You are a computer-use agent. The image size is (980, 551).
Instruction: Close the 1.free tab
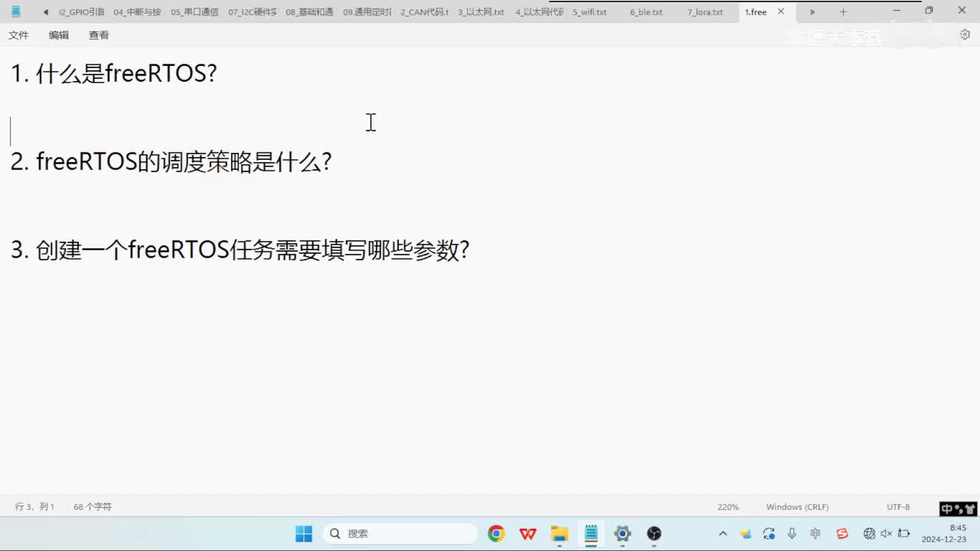[781, 11]
